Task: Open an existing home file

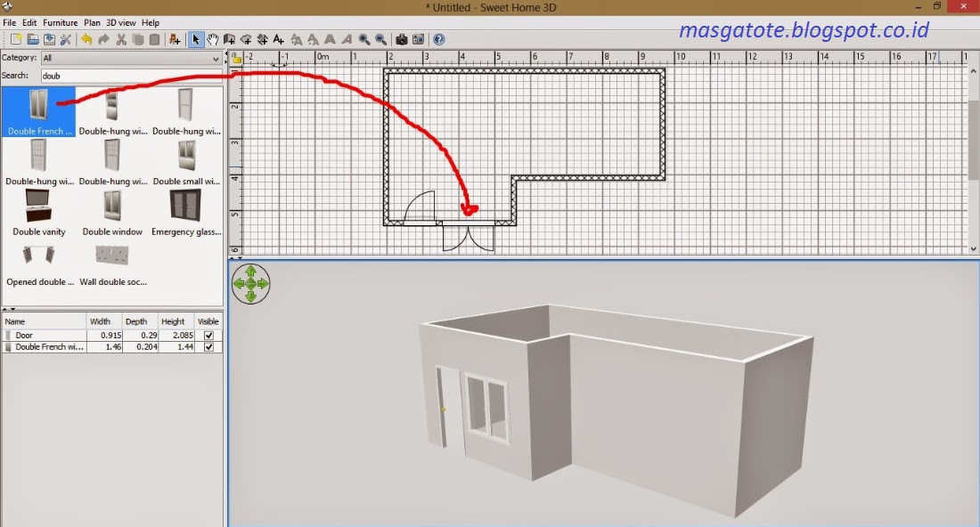Action: (x=33, y=39)
